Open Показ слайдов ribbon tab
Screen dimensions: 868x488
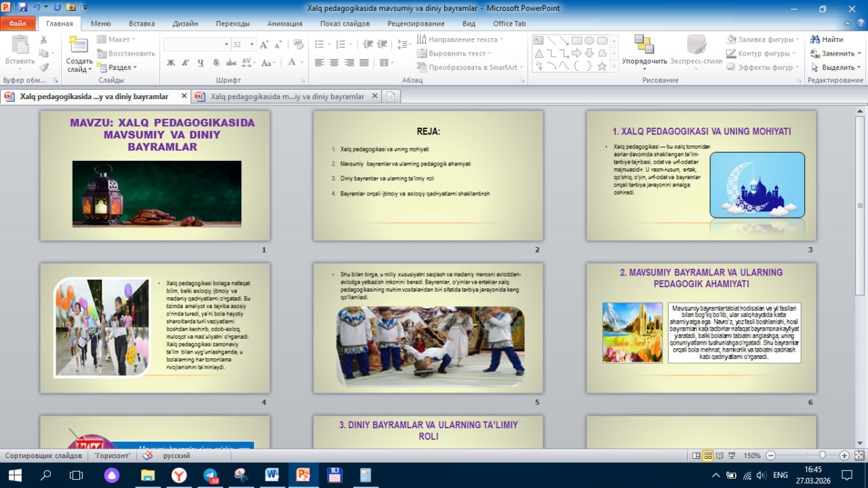[344, 23]
